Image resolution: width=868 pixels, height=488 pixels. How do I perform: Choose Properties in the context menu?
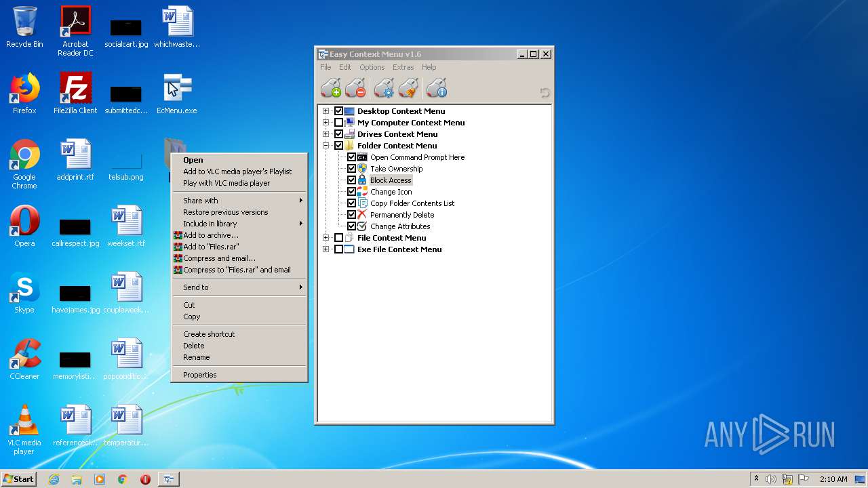coord(239,375)
